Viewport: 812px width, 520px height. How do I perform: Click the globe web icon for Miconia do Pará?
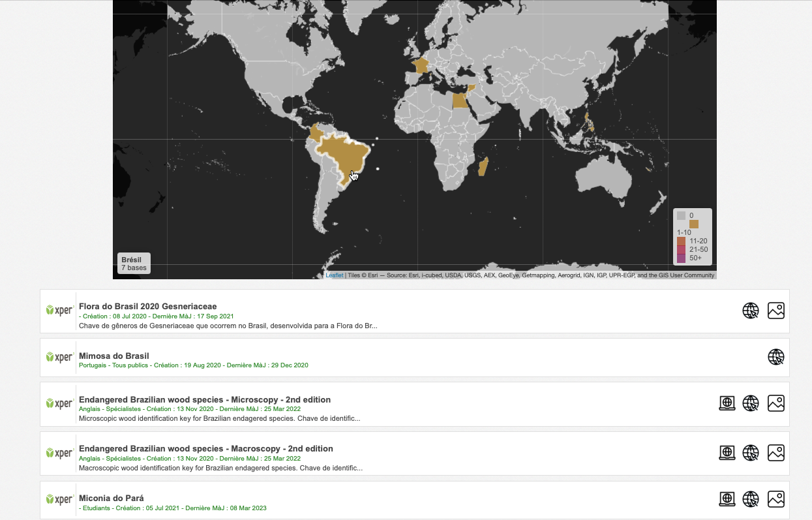(751, 499)
